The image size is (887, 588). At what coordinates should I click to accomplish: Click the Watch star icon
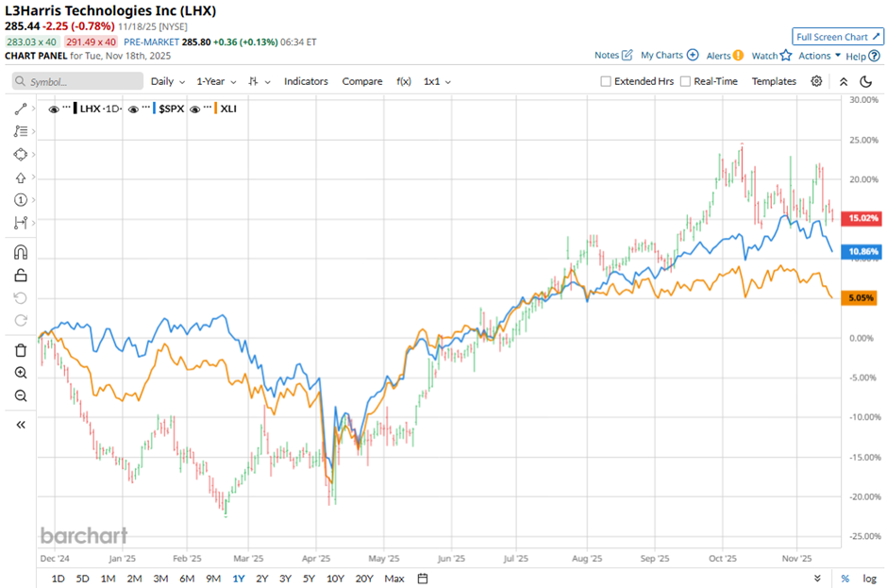tap(786, 55)
